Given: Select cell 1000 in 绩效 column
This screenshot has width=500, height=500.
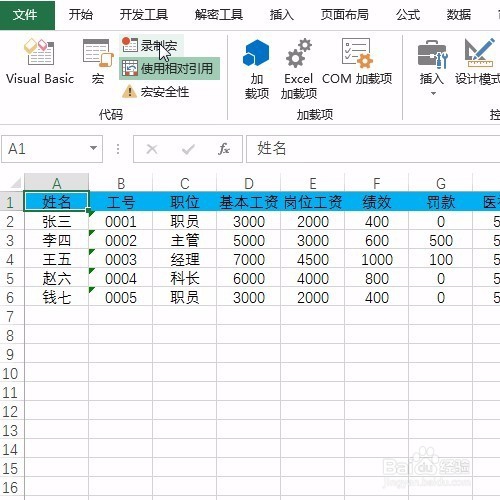Looking at the screenshot, I should [x=377, y=259].
